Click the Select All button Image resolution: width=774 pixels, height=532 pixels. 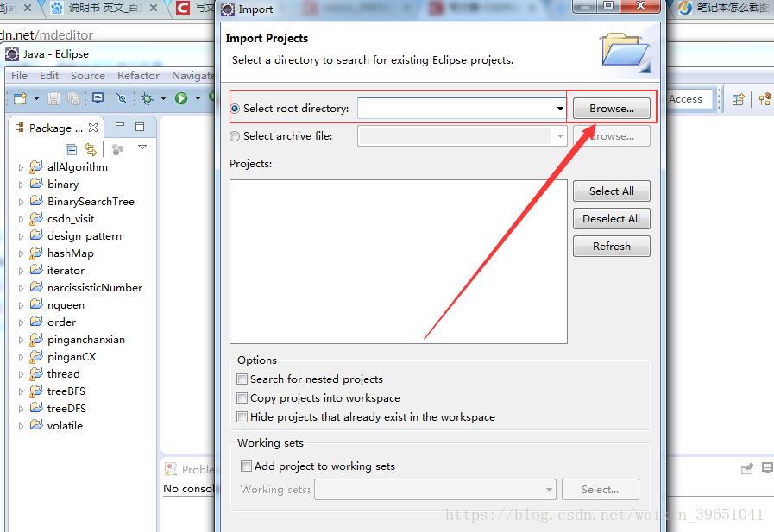pos(612,191)
